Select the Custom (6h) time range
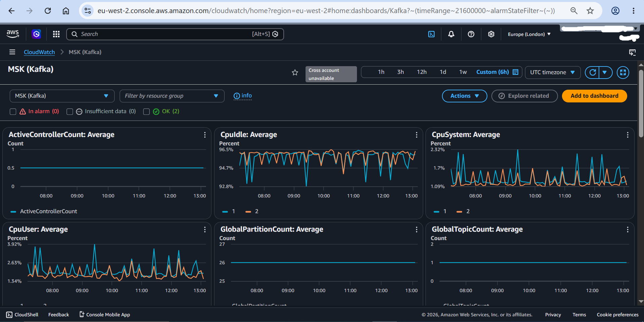The width and height of the screenshot is (644, 322). [492, 72]
